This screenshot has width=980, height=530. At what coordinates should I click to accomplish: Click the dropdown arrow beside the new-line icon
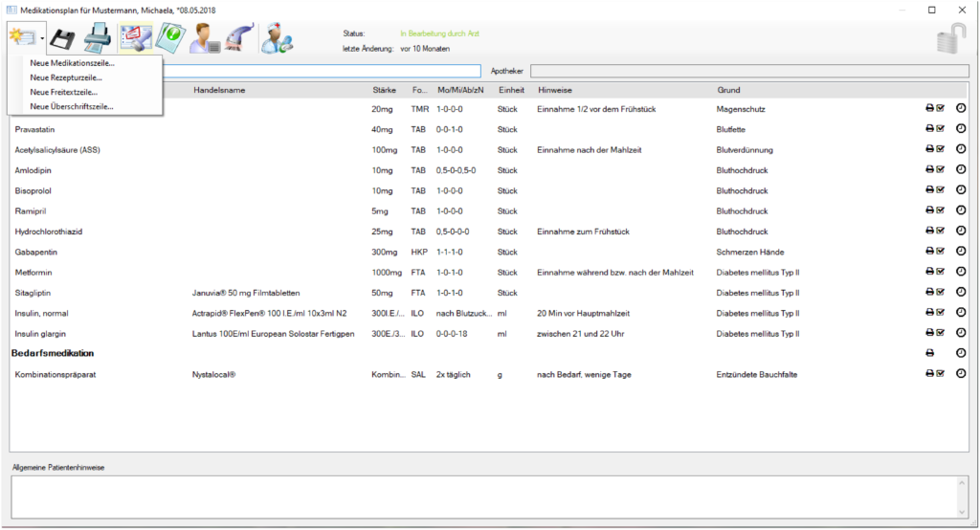[42, 40]
